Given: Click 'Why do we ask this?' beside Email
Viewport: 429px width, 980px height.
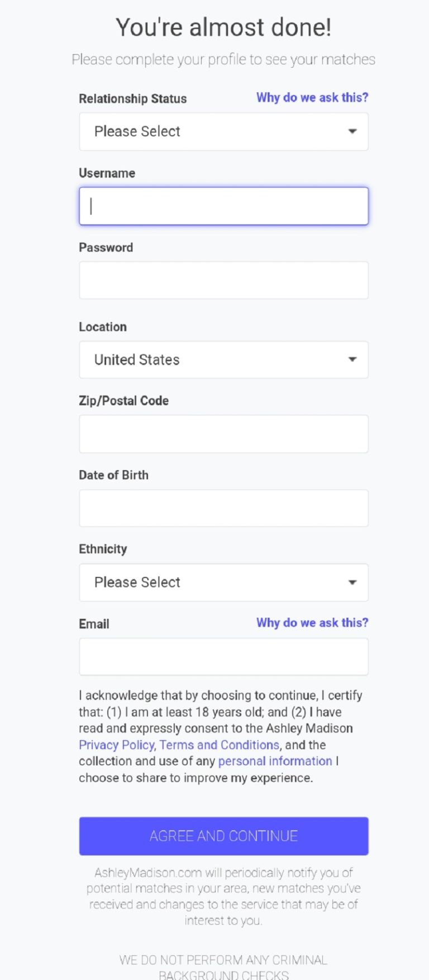Looking at the screenshot, I should point(312,623).
